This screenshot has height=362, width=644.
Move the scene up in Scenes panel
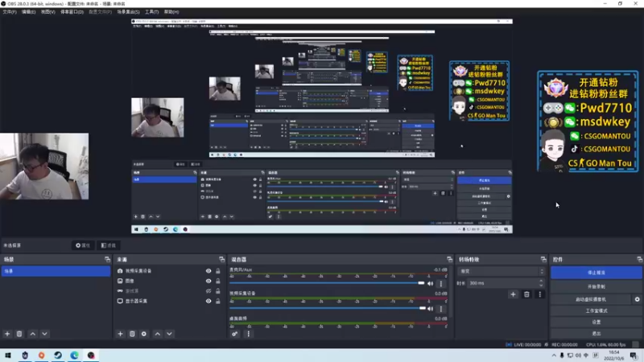[x=32, y=334]
